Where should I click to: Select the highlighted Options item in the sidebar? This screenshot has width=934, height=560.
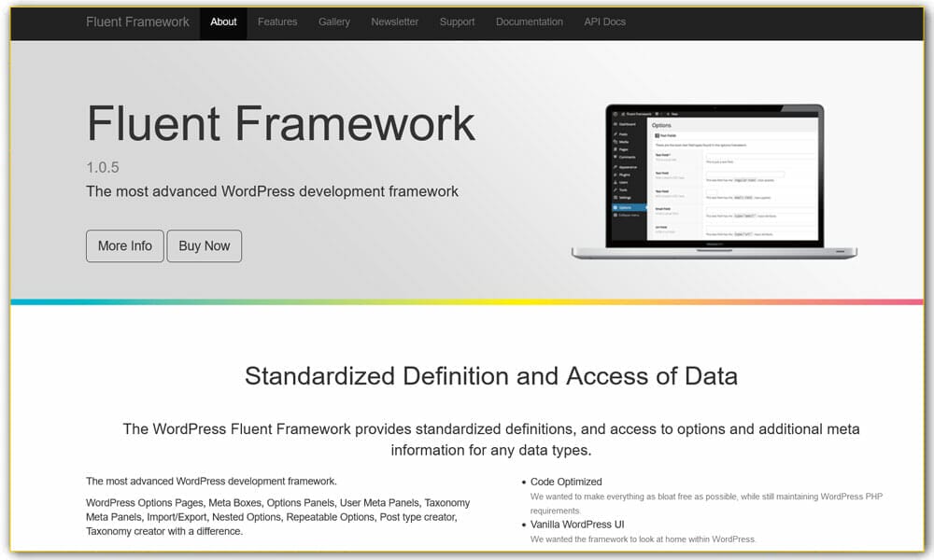pos(624,207)
